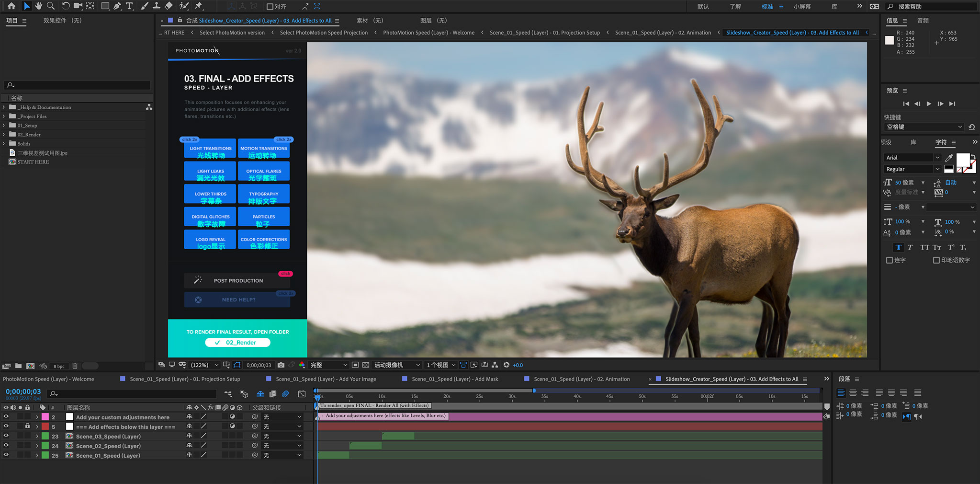The height and width of the screenshot is (484, 980).
Task: Toggle frame blending for timeline
Action: click(x=273, y=394)
